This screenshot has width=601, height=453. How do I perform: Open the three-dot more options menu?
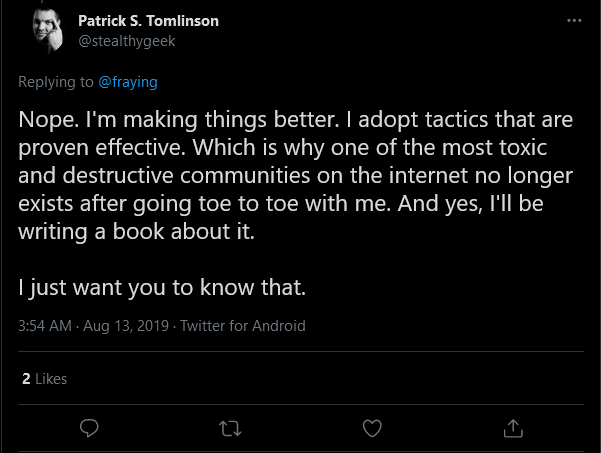pyautogui.click(x=574, y=20)
